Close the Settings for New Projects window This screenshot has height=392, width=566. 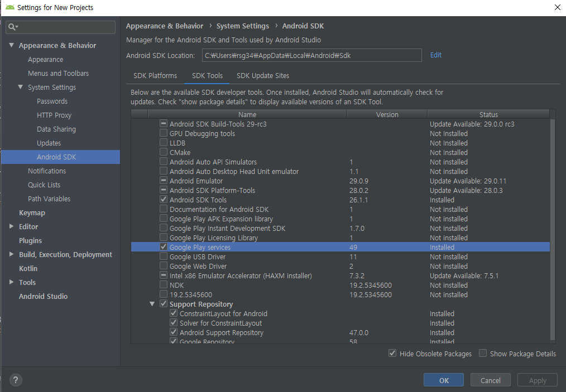pyautogui.click(x=557, y=7)
